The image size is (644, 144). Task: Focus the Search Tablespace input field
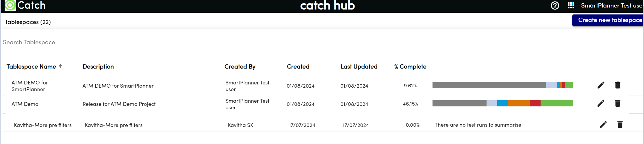pos(51,42)
